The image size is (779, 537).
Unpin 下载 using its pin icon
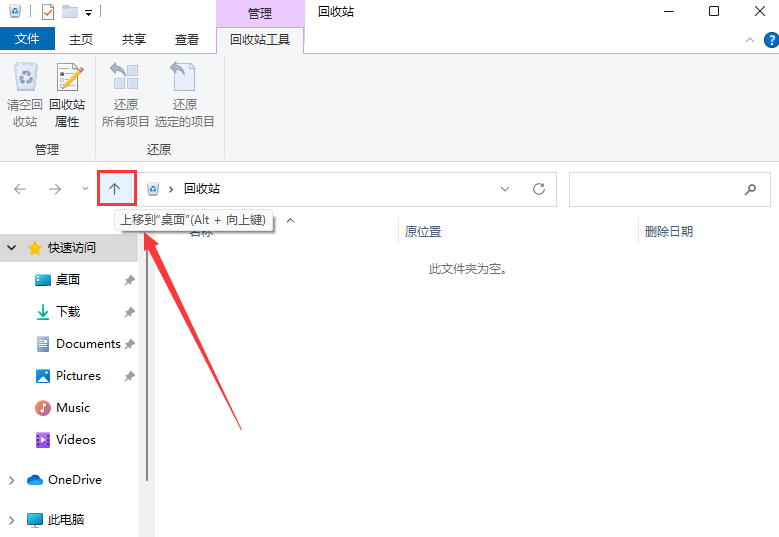(129, 312)
